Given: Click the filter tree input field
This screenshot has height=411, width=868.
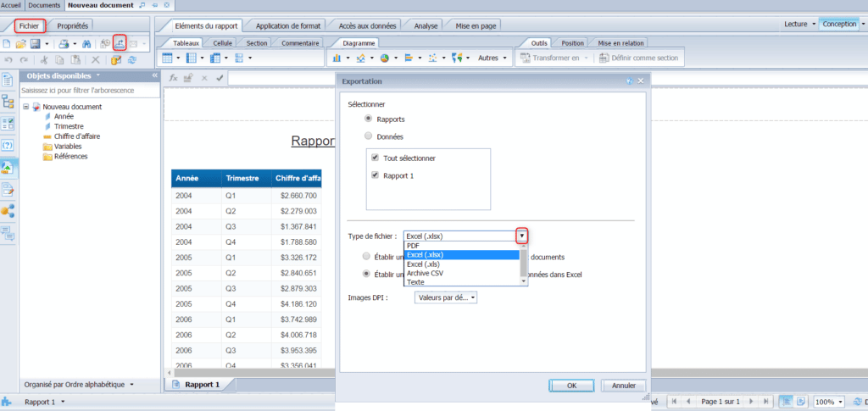Looking at the screenshot, I should (88, 90).
